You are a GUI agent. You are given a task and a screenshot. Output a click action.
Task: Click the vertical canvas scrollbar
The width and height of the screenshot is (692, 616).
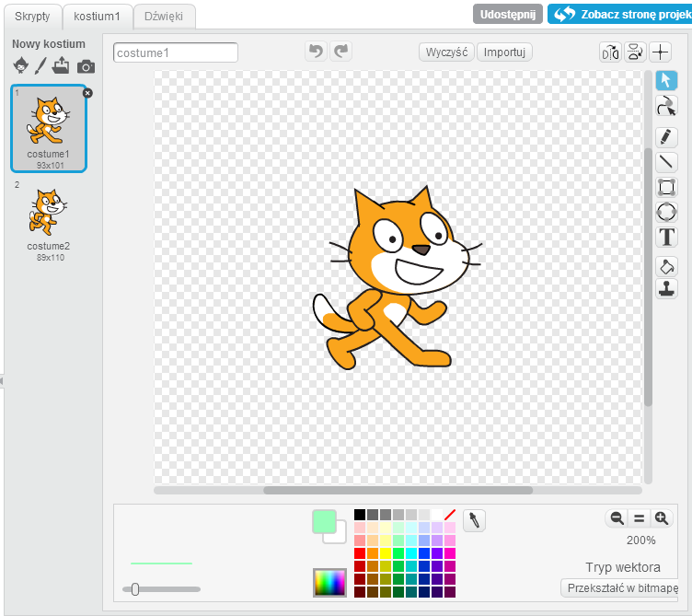(648, 277)
